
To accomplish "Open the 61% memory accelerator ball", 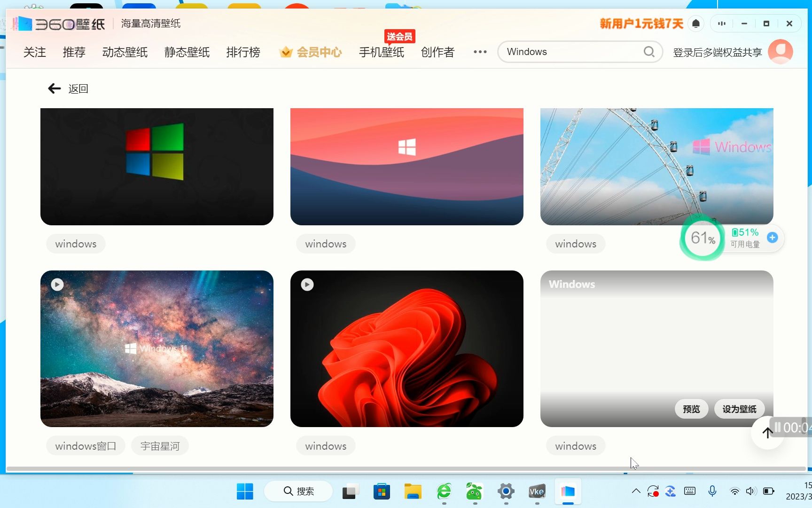I will pos(703,238).
